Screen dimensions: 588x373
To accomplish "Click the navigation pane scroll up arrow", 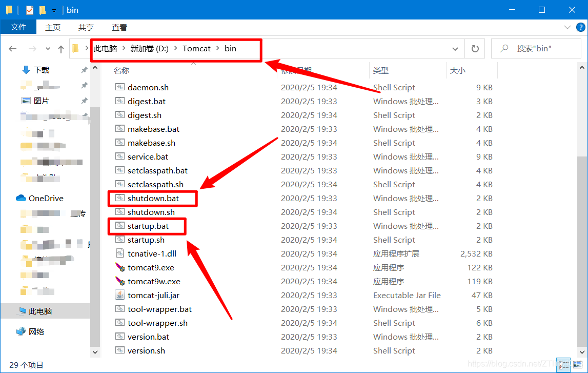I will pos(95,68).
